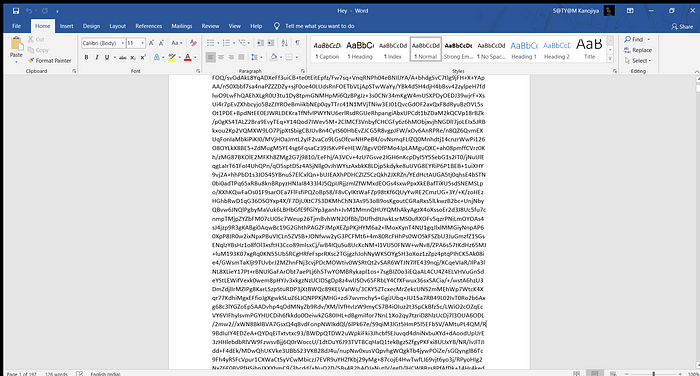
Task: Select Center alignment
Action: click(x=221, y=58)
